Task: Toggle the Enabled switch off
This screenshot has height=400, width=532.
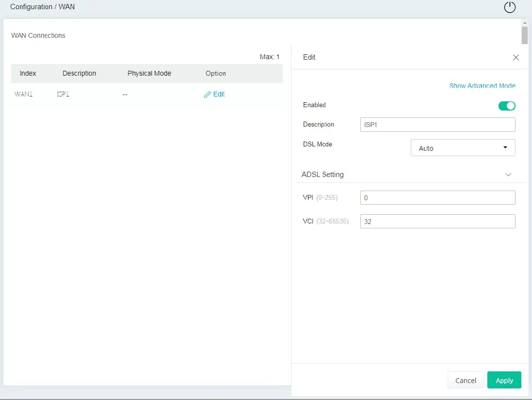Action: 507,106
